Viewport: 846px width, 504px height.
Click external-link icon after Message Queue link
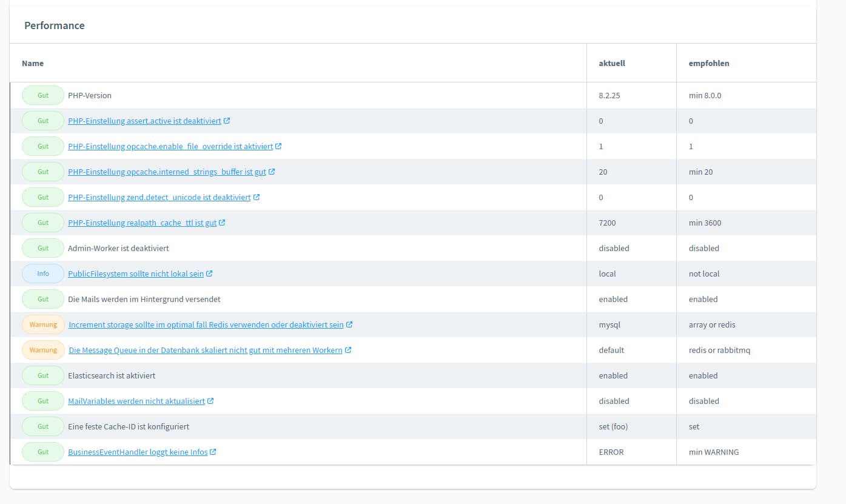pyautogui.click(x=348, y=350)
